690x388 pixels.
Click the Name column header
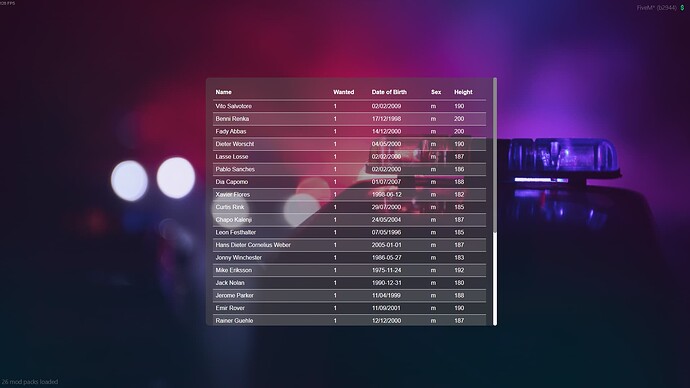coord(224,92)
